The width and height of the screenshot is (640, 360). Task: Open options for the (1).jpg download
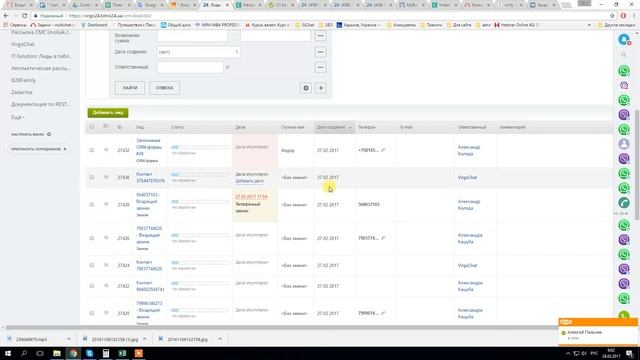(x=144, y=339)
